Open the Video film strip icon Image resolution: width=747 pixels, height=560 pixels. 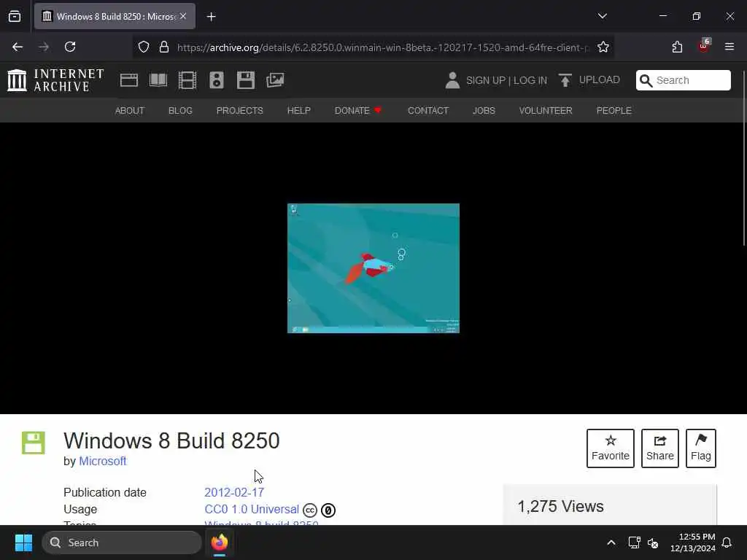[187, 80]
